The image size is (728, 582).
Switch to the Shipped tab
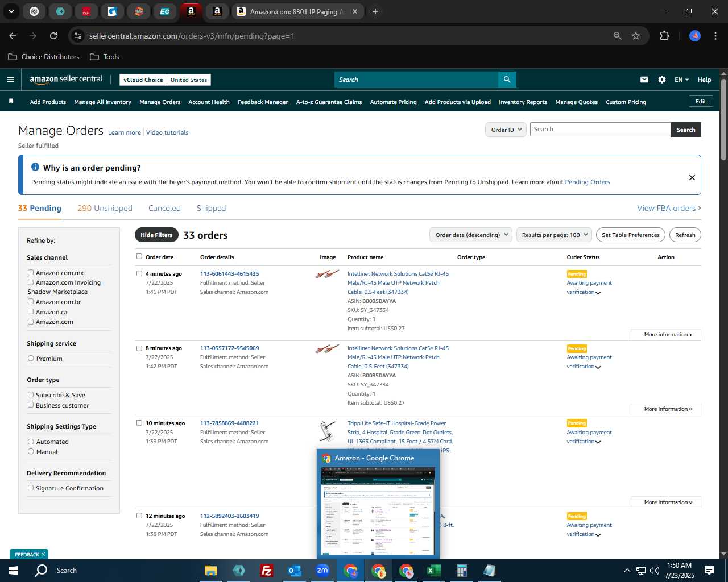[x=211, y=208]
